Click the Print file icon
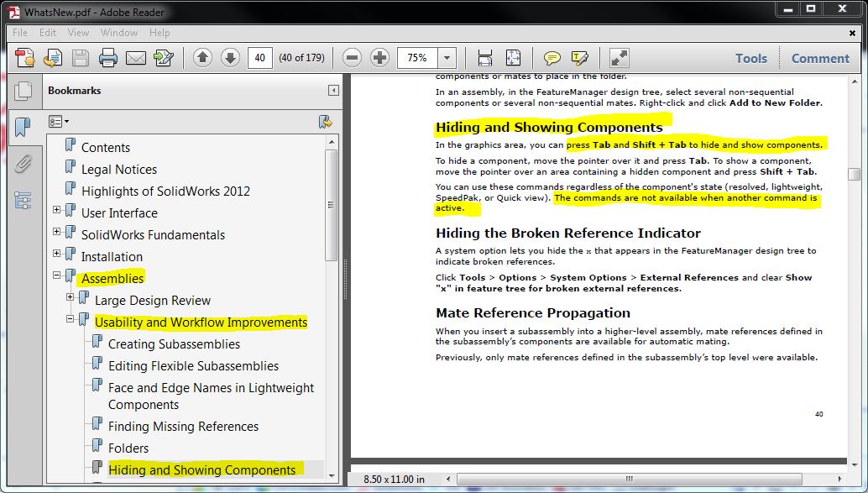This screenshot has height=493, width=868. [x=108, y=58]
